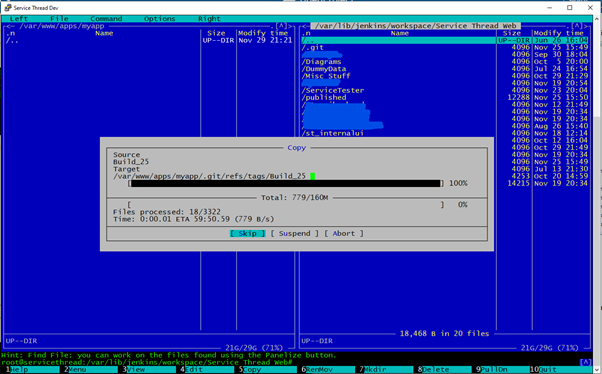Click the target path text in Copy dialog
The width and height of the screenshot is (602, 374).
point(209,176)
